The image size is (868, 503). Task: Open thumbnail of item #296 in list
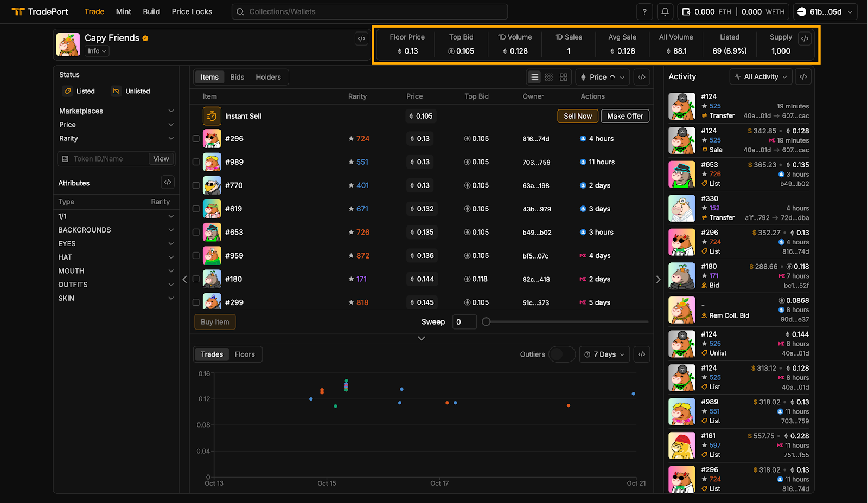(212, 139)
